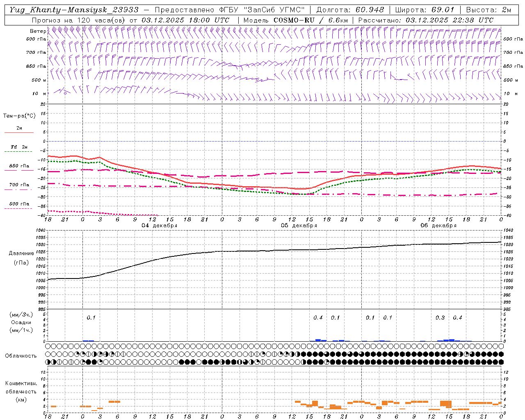Click the calm wind circle marker in the 10 м row
Viewport: 525px width, 420px height.
[x=65, y=93]
